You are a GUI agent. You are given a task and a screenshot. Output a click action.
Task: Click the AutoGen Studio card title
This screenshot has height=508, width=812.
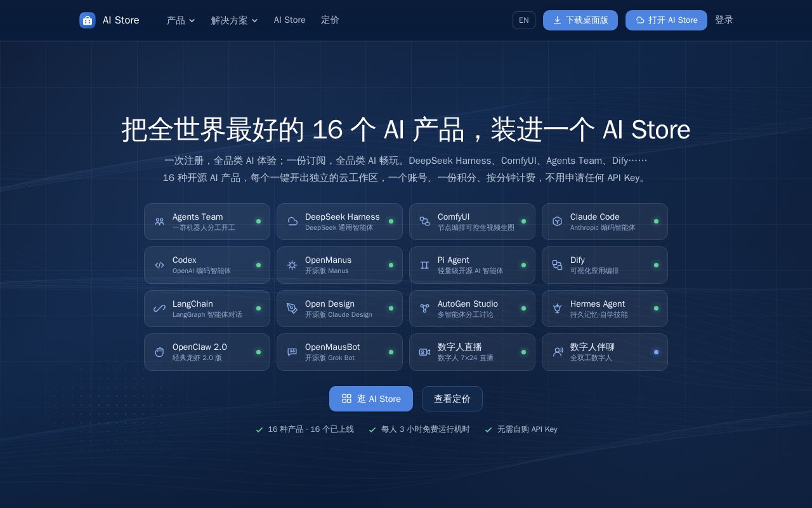coord(468,304)
